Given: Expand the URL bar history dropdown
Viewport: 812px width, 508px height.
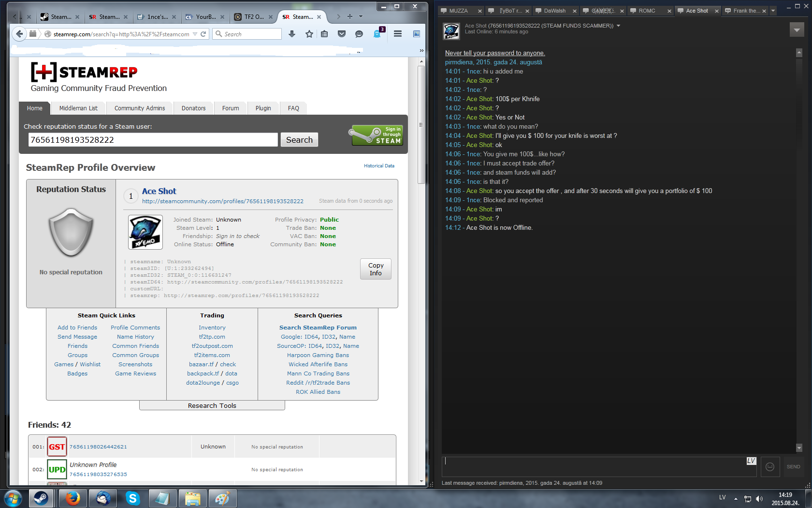Looking at the screenshot, I should click(x=195, y=34).
